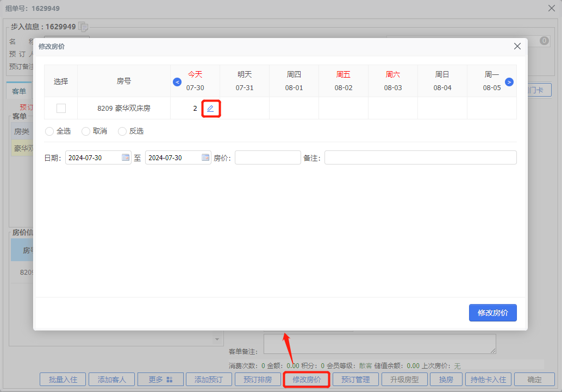Click the 周日 08-04 column header
This screenshot has width=562, height=392.
point(442,81)
